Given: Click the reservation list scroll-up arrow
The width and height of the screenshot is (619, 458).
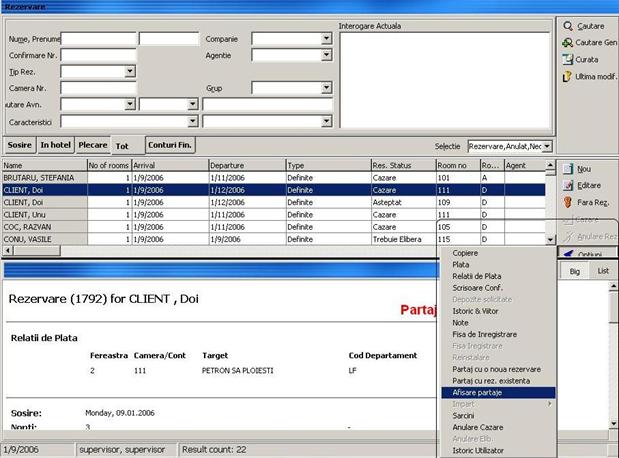Looking at the screenshot, I should coord(550,165).
